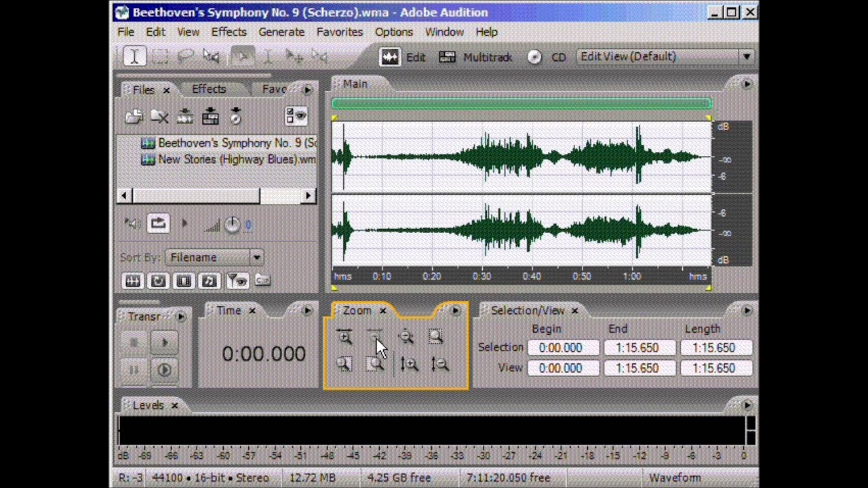
Task: Open the Generate menu
Action: point(281,32)
